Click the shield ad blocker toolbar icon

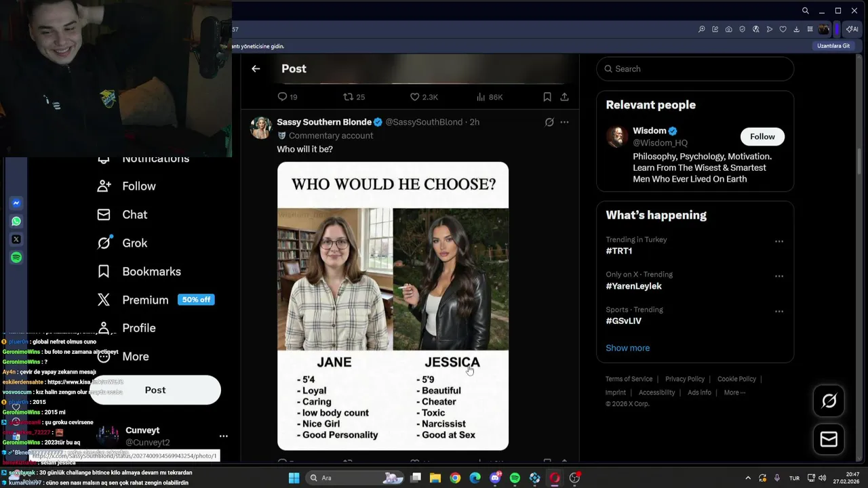(742, 29)
